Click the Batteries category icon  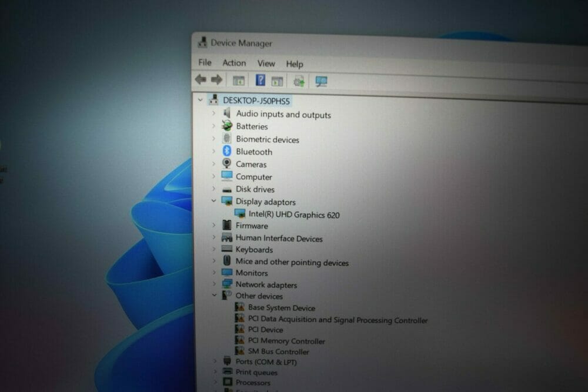coord(227,126)
